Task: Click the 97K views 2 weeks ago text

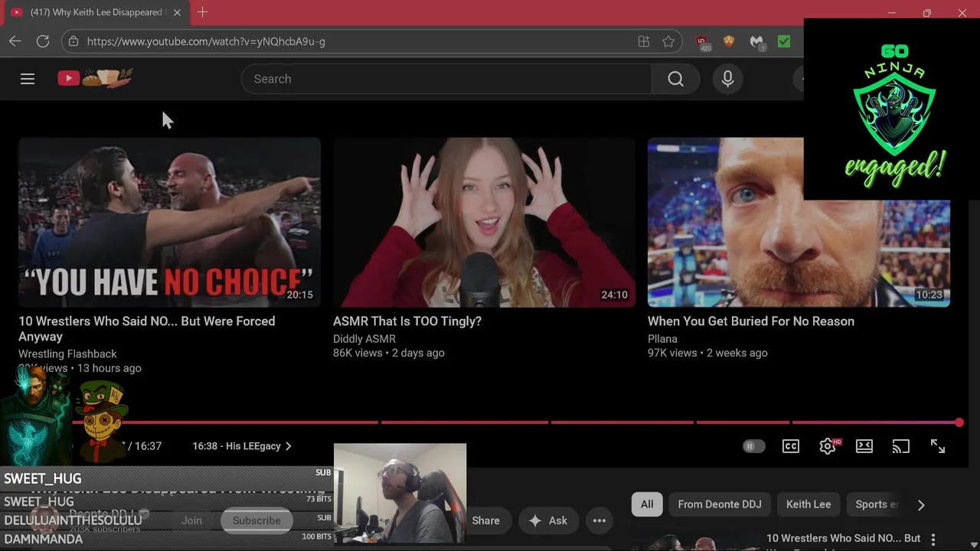Action: tap(707, 353)
